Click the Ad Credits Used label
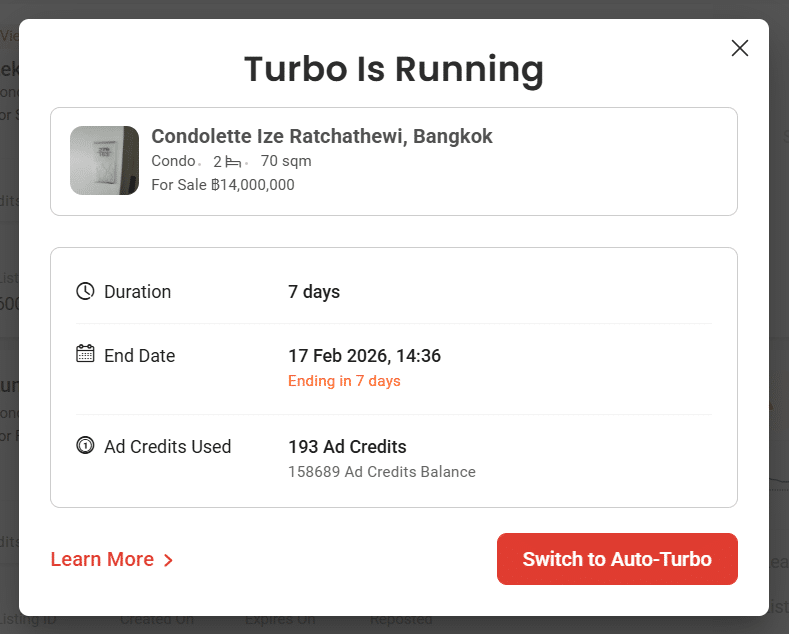 point(167,447)
